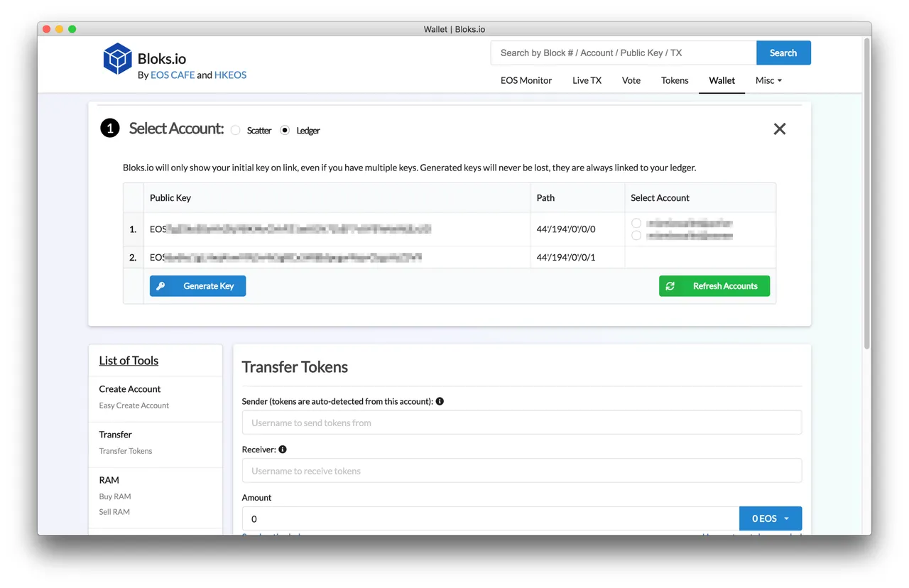Click the info icon next to Receiver label
The image size is (909, 588).
(283, 450)
